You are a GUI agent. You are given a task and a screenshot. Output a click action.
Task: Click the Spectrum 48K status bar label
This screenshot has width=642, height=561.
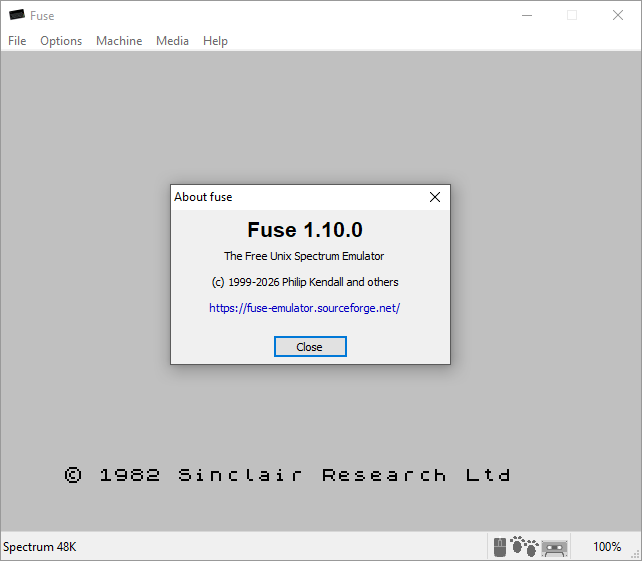tap(40, 547)
